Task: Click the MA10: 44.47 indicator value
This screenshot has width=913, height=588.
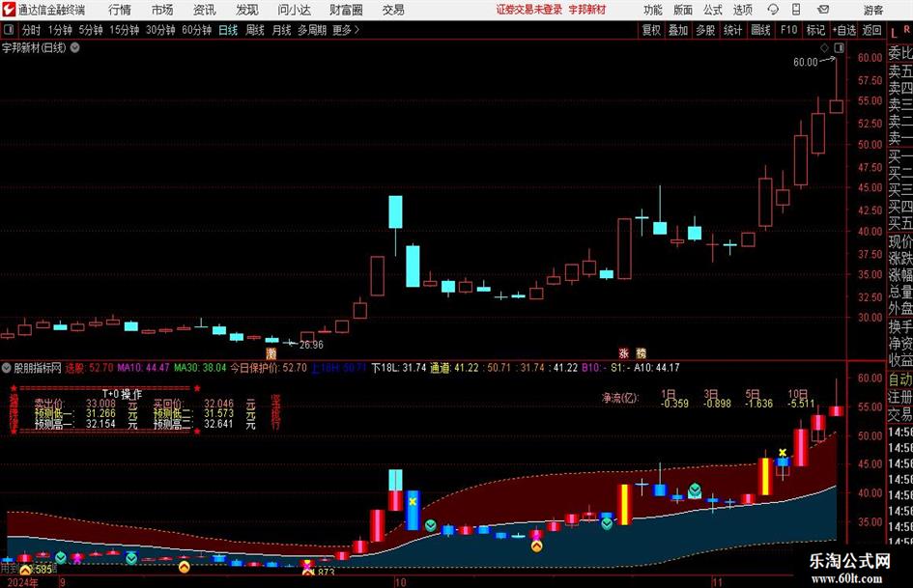Action: [143, 368]
